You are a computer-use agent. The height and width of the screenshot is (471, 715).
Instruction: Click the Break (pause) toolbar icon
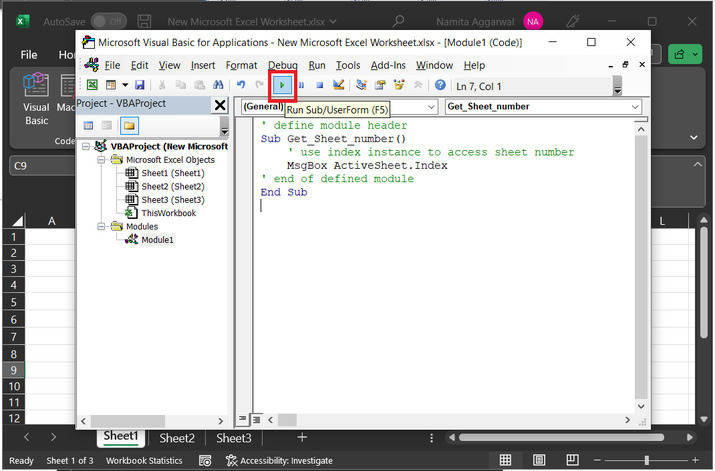[x=301, y=86]
